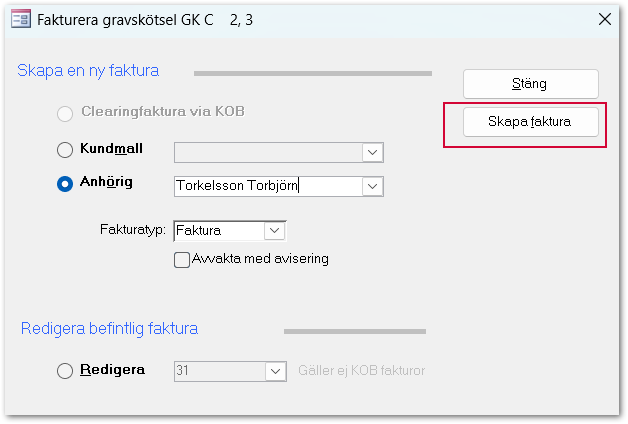
Task: Click the form icon in title bar
Action: pos(18,19)
